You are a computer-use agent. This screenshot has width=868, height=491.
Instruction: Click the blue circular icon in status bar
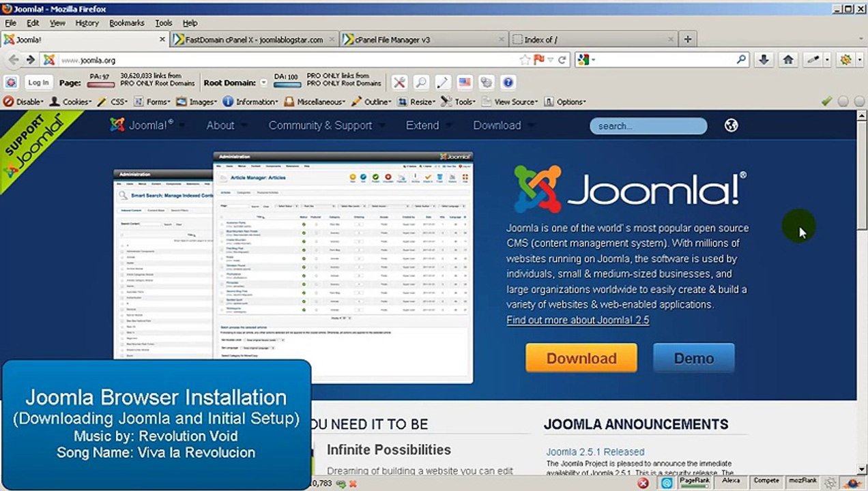[x=667, y=483]
